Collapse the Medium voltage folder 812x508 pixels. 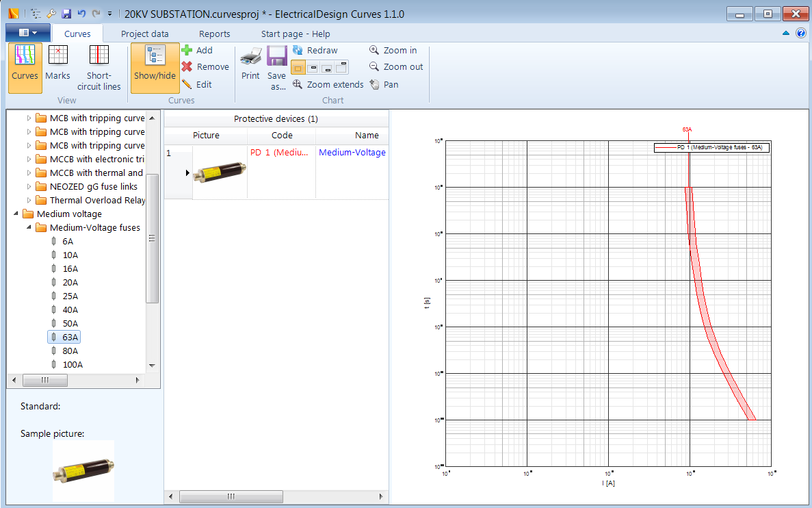(x=17, y=214)
